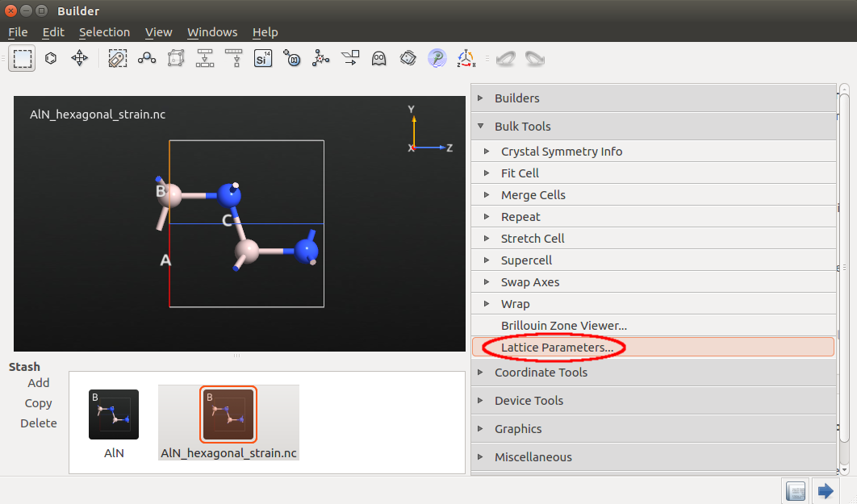Select the AlN_hexagonal_strain.nc stash thumbnail
Image resolution: width=857 pixels, height=504 pixels.
tap(228, 414)
